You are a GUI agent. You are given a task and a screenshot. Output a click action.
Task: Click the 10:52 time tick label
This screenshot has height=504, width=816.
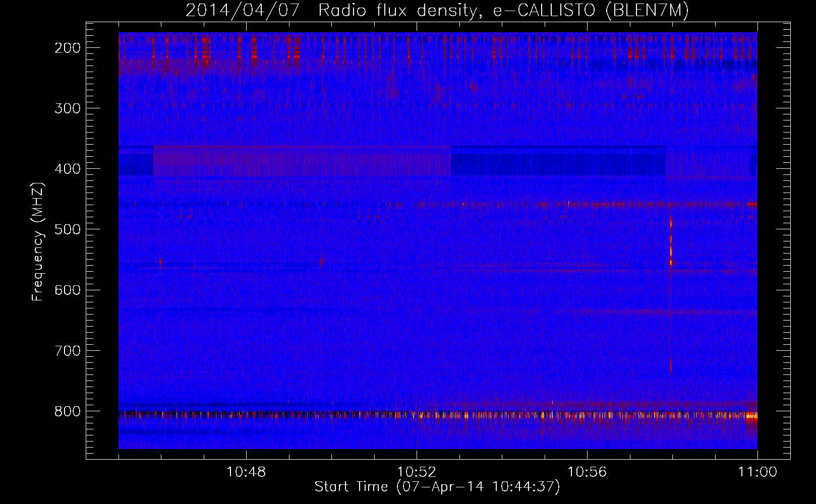click(417, 472)
